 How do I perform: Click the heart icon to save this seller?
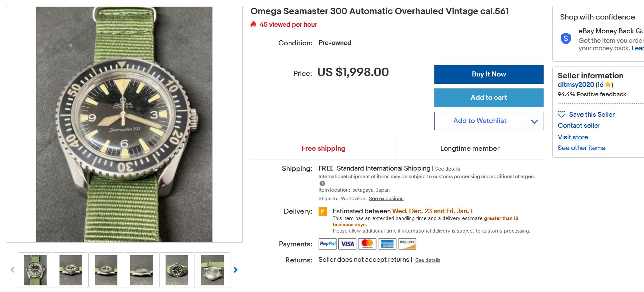click(562, 114)
